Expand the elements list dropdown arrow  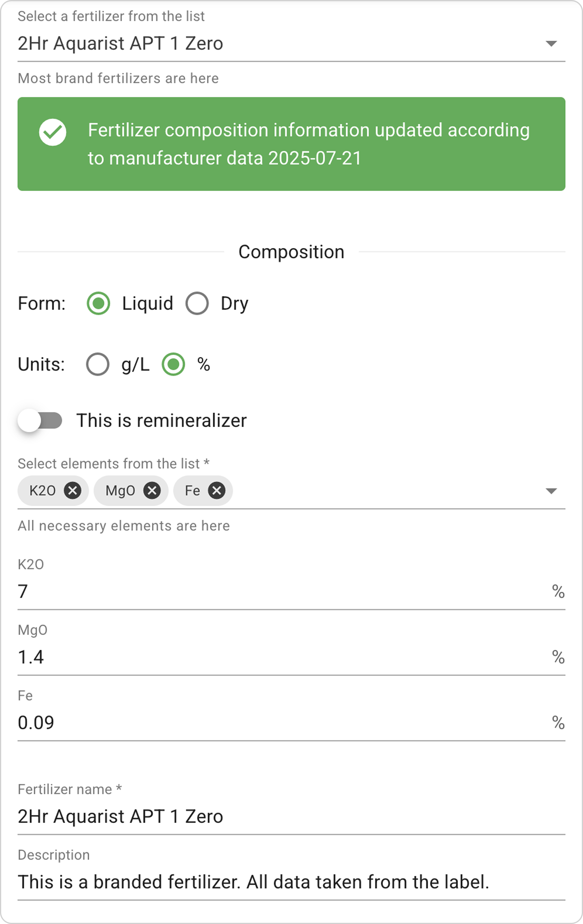tap(551, 491)
